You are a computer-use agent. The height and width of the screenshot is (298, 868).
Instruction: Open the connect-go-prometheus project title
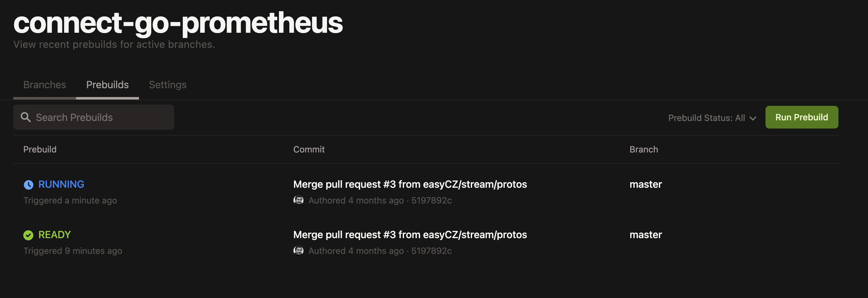pyautogui.click(x=178, y=23)
